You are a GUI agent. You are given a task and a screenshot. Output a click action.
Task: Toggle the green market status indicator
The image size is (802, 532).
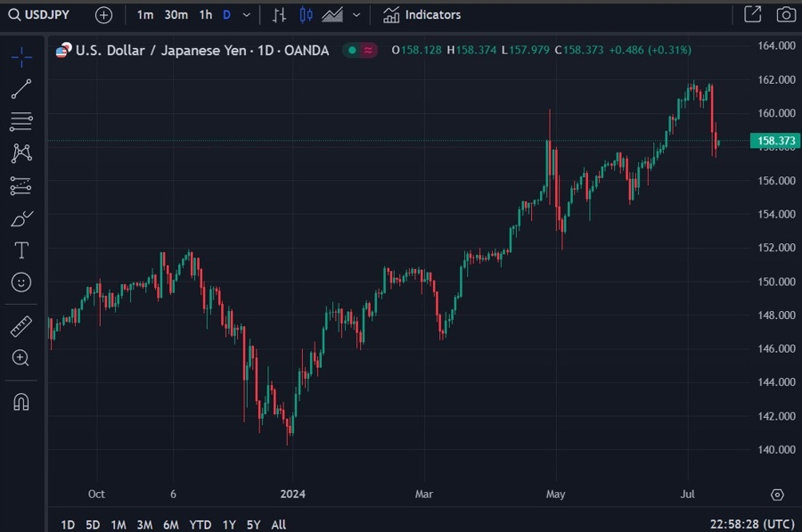pyautogui.click(x=352, y=50)
